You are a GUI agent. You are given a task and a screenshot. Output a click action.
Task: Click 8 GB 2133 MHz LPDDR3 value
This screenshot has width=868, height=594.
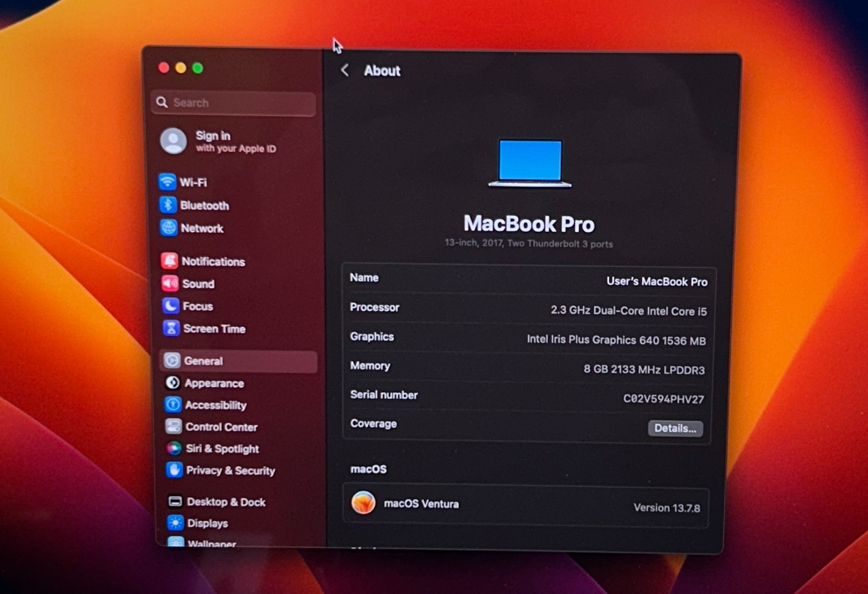[644, 369]
